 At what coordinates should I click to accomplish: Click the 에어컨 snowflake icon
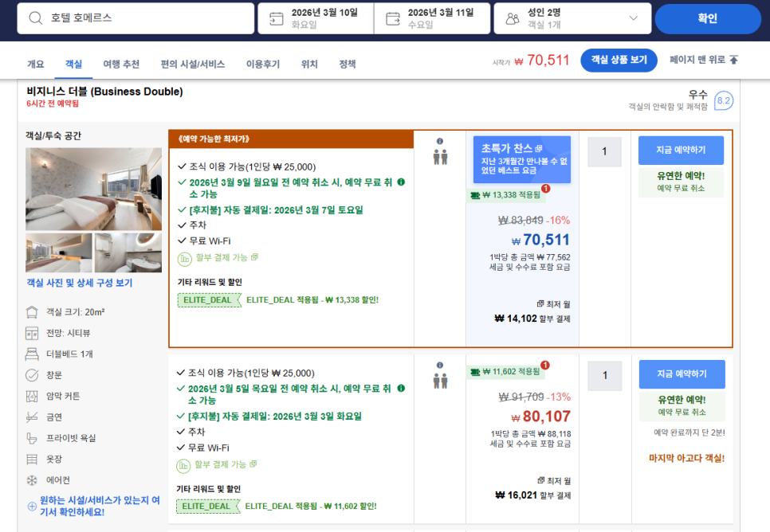[x=32, y=480]
